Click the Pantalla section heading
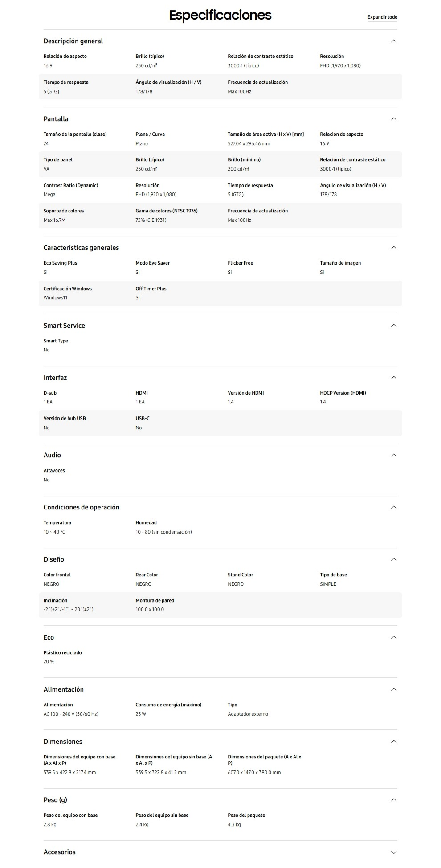This screenshot has height=868, width=441. (56, 119)
